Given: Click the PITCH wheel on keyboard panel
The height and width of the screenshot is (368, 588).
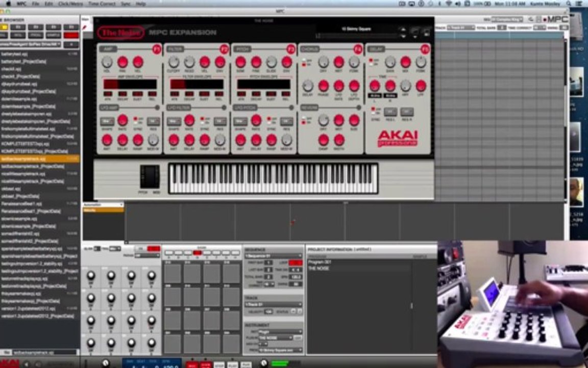Looking at the screenshot, I should coord(146,176).
